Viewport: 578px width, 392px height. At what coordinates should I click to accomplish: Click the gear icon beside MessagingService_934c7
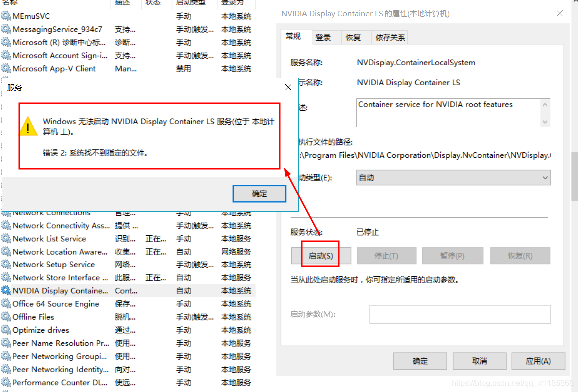(6, 29)
